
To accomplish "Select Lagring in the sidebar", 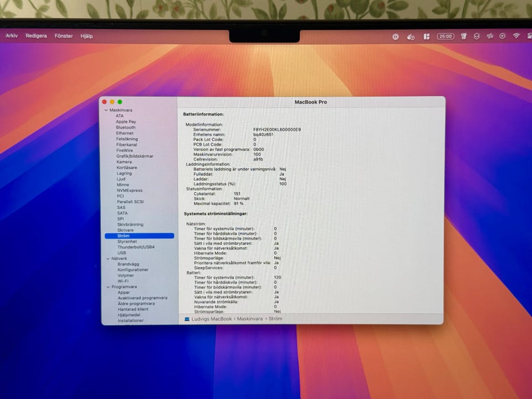I will click(x=124, y=173).
